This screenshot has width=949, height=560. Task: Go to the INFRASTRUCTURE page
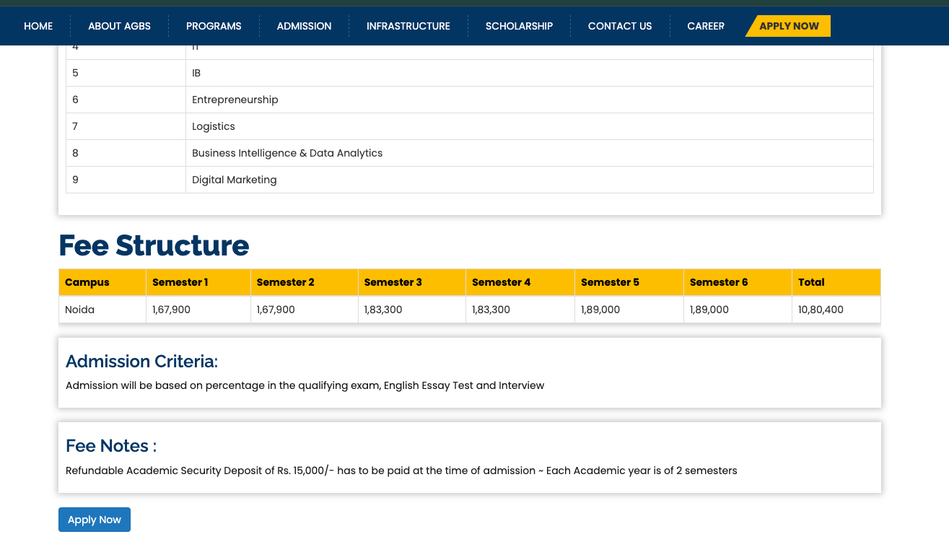[408, 26]
